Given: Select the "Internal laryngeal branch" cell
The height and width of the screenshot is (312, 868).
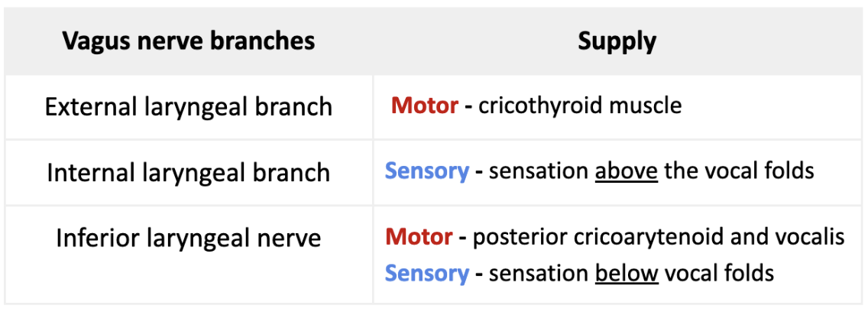Looking at the screenshot, I should 189,172.
